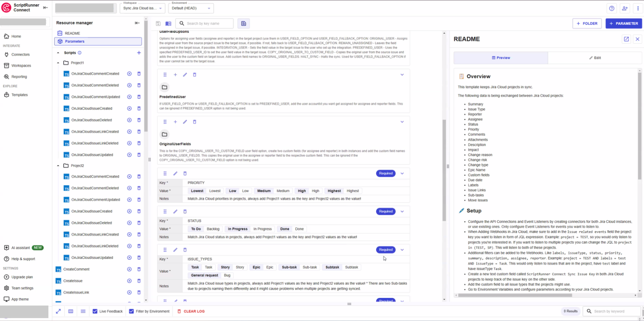
Task: Select Parameters in Resource manager
Action: (98, 41)
